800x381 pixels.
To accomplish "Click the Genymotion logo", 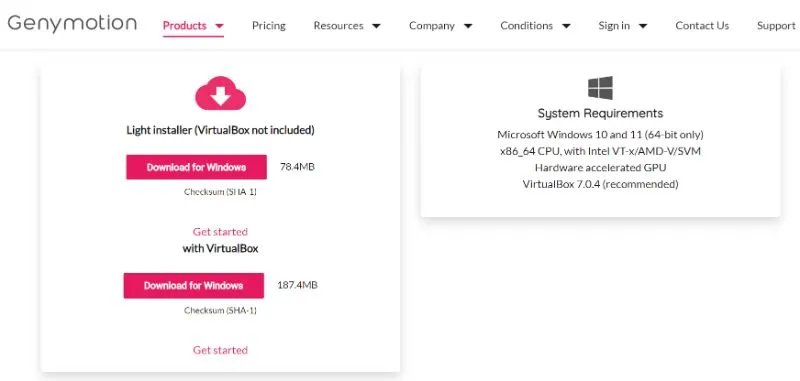I will point(72,24).
